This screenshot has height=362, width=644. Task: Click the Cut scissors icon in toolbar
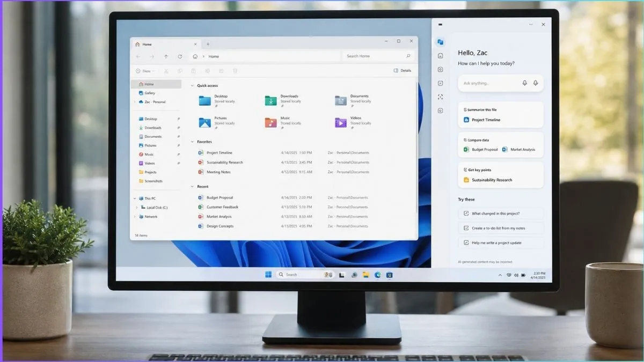pyautogui.click(x=166, y=71)
